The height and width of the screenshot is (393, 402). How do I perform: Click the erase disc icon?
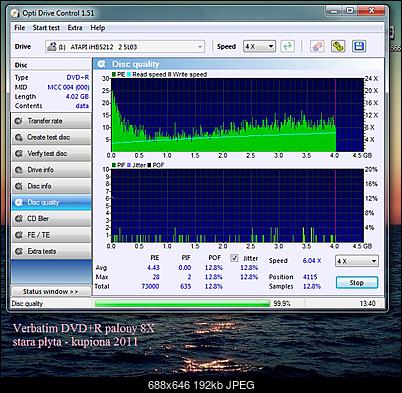click(x=317, y=46)
